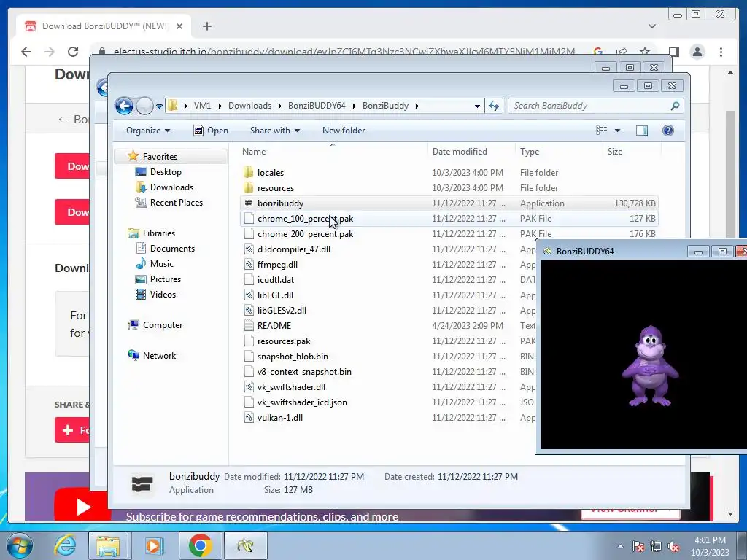Select vk_swiftshader.dll file
This screenshot has width=747, height=560.
click(x=291, y=386)
